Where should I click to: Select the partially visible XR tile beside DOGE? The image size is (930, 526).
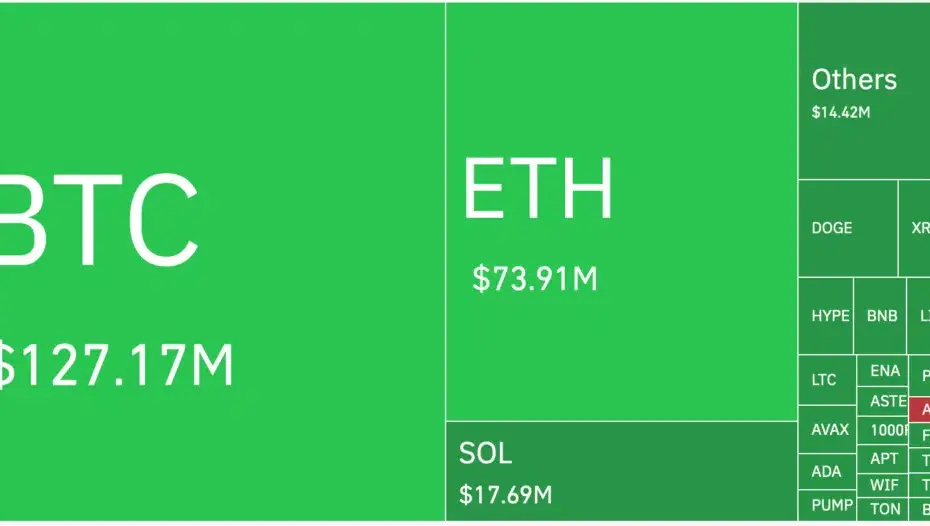914,228
